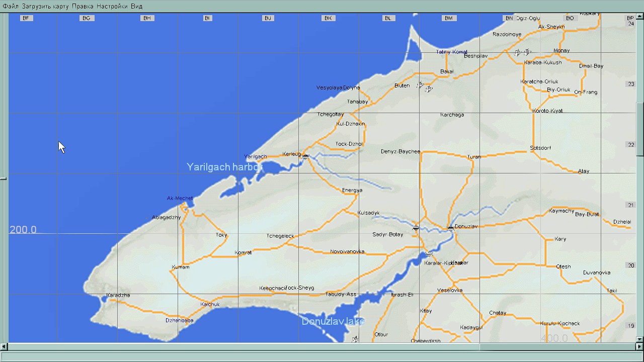Open the Загрузить карту menu

tap(45, 6)
